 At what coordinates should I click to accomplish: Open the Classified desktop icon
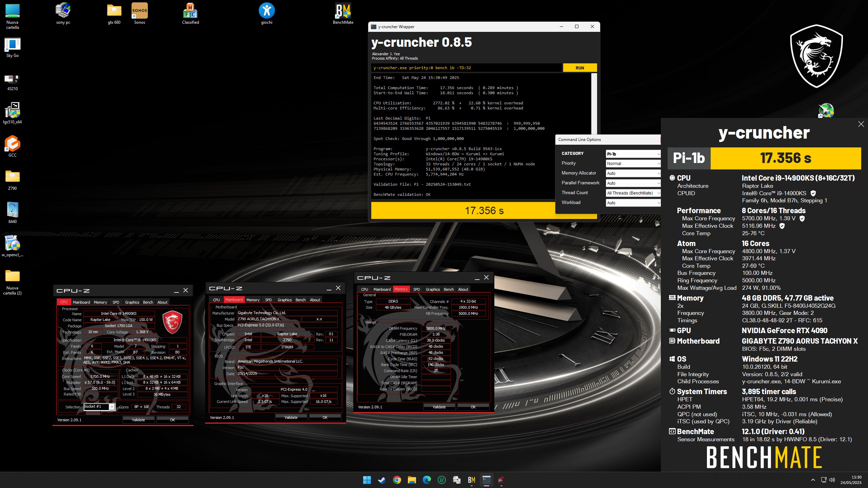(191, 14)
